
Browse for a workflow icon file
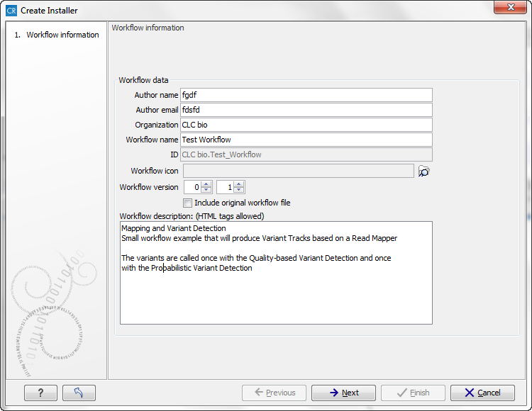point(423,171)
